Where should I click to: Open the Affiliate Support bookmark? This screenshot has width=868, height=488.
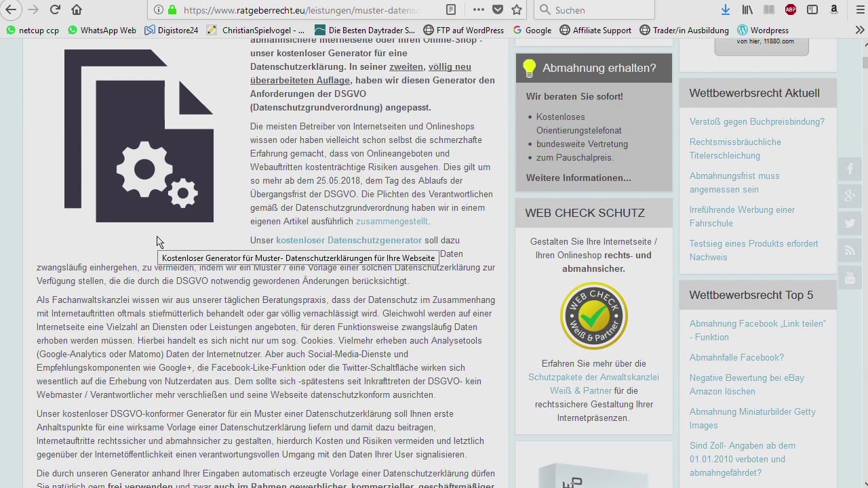(x=595, y=30)
